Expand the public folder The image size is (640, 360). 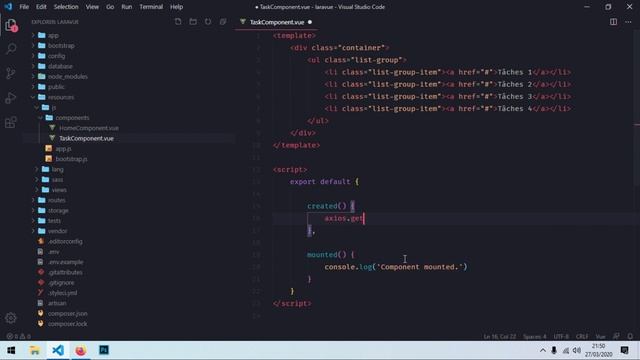pos(56,87)
